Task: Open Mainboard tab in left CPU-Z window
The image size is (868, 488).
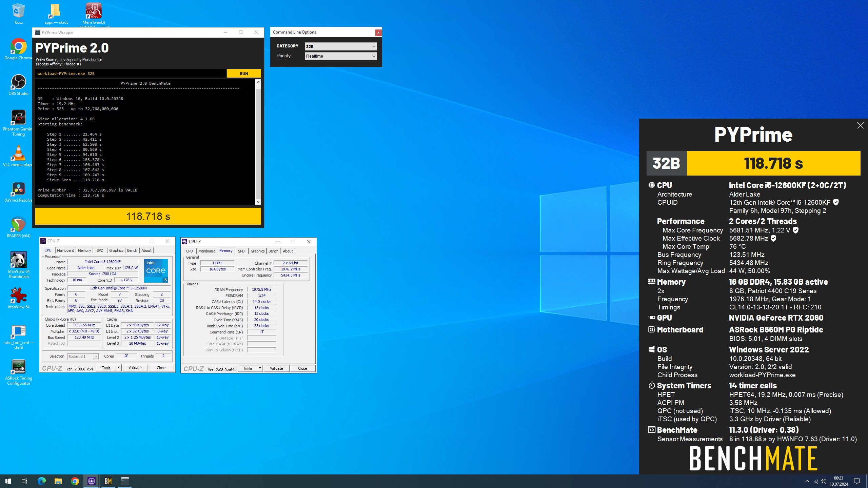Action: (x=65, y=250)
